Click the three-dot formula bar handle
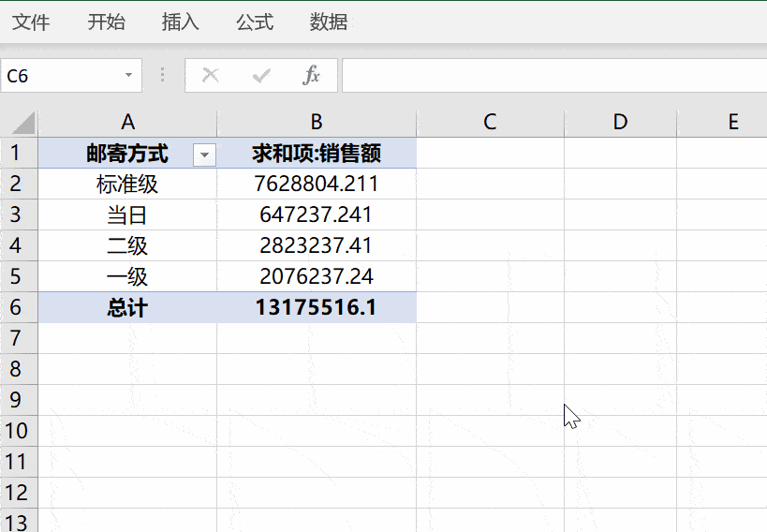This screenshot has width=767, height=532. pos(162,75)
